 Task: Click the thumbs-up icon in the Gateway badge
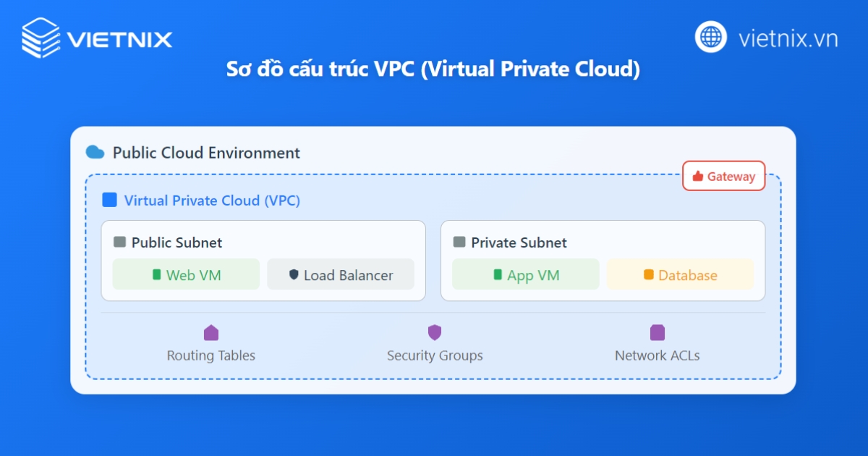[698, 176]
